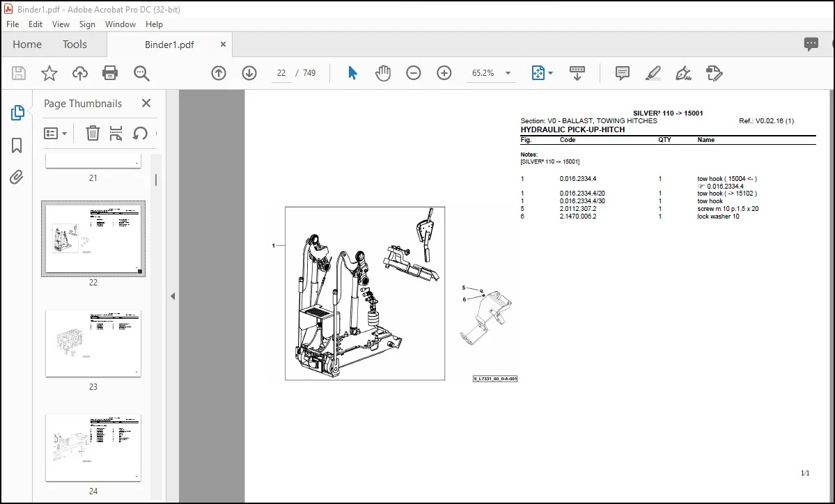The height and width of the screenshot is (504, 835).
Task: Zoom out with minus button
Action: tap(413, 73)
